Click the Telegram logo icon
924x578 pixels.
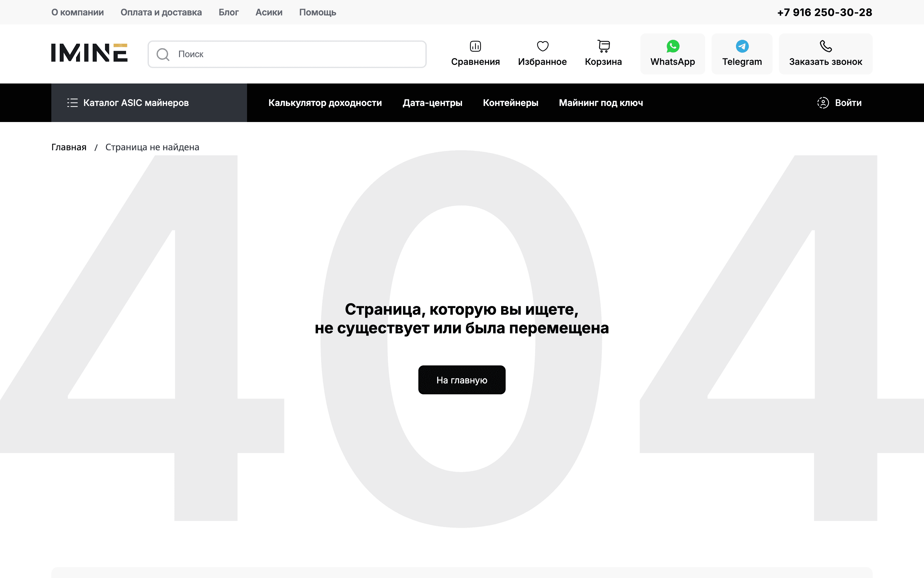click(x=742, y=46)
